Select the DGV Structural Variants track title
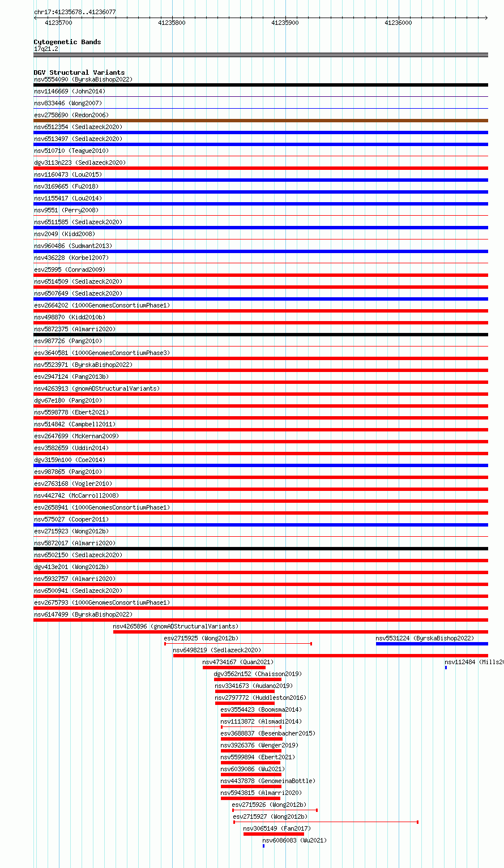 79,72
